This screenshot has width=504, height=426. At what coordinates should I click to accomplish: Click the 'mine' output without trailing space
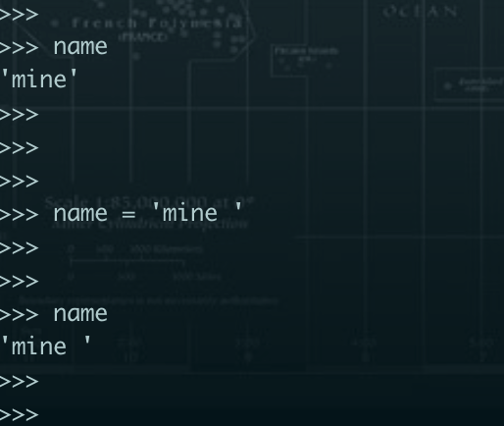click(x=38, y=79)
